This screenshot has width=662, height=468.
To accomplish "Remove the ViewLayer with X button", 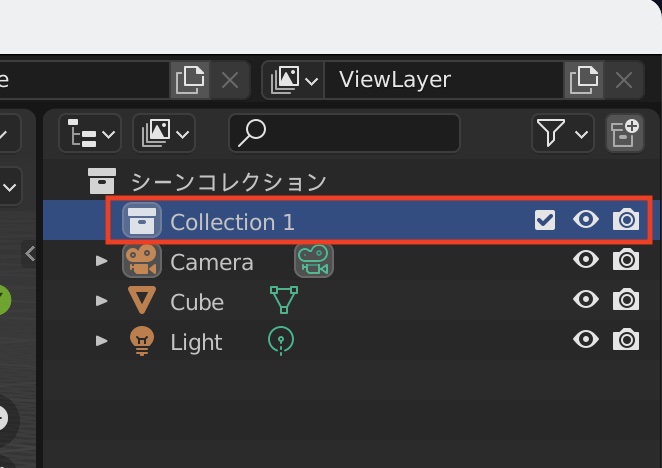I will click(x=625, y=80).
